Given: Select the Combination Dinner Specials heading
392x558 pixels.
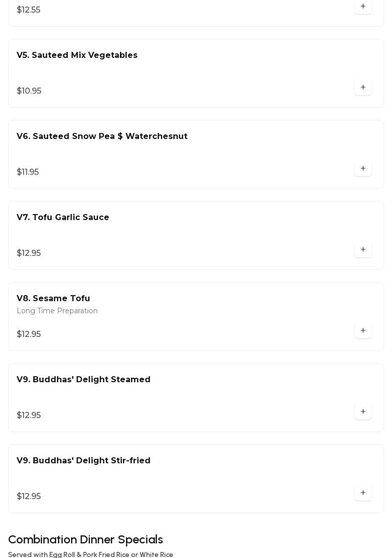Looking at the screenshot, I should click(x=86, y=540).
